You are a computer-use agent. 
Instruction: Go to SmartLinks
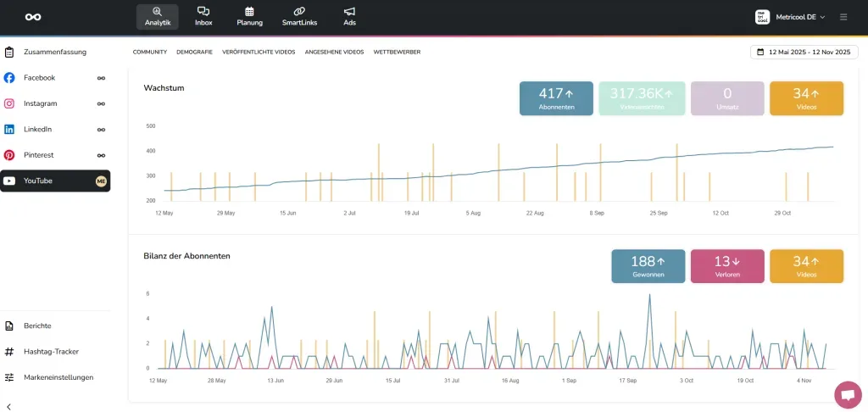coord(299,17)
